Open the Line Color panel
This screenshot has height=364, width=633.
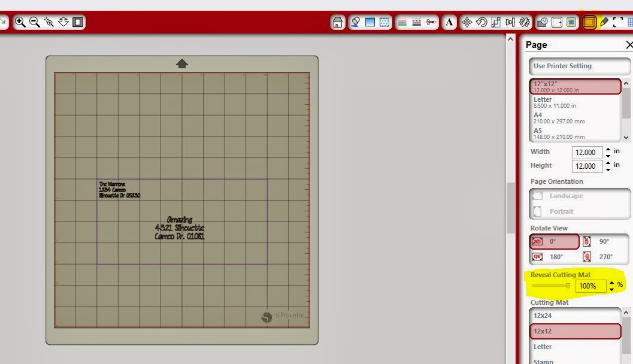(x=402, y=22)
